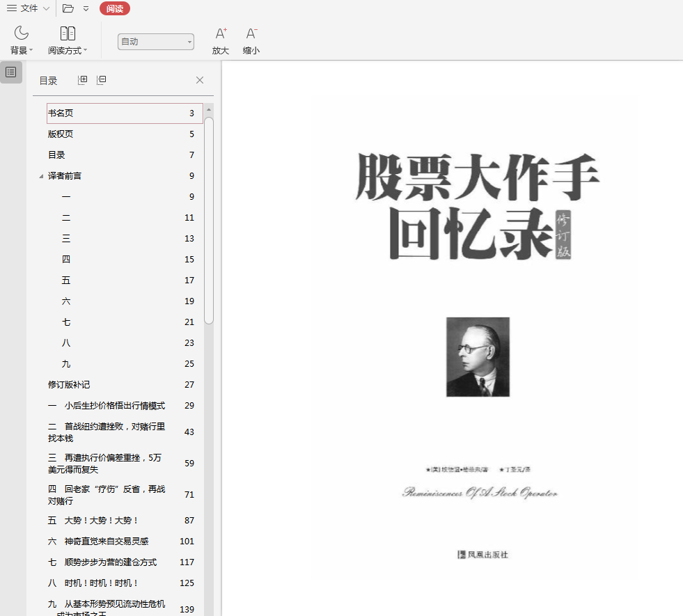Click the author portrait on the title page
This screenshot has height=616, width=683.
pos(478,357)
